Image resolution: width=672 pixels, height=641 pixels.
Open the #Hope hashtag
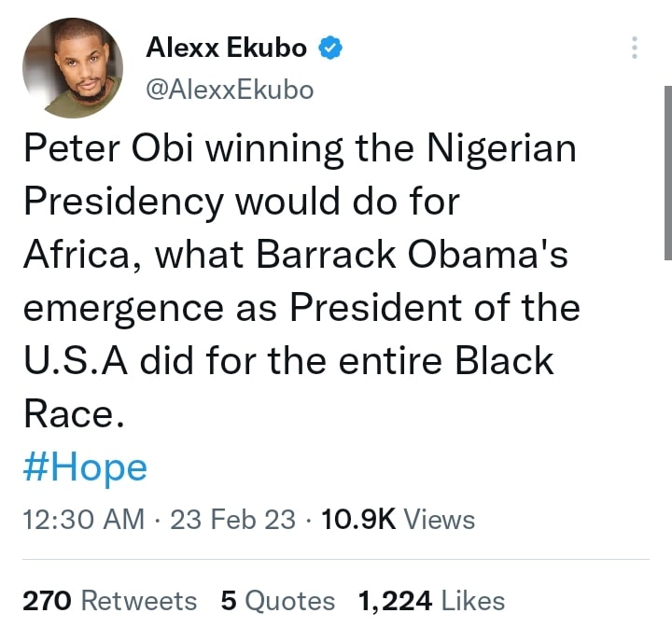click(x=85, y=468)
